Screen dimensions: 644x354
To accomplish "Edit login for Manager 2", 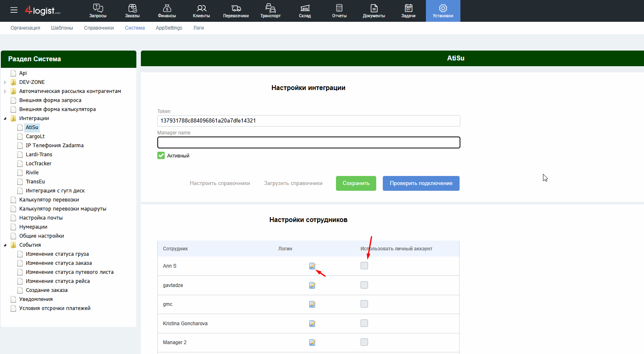I will point(312,342).
